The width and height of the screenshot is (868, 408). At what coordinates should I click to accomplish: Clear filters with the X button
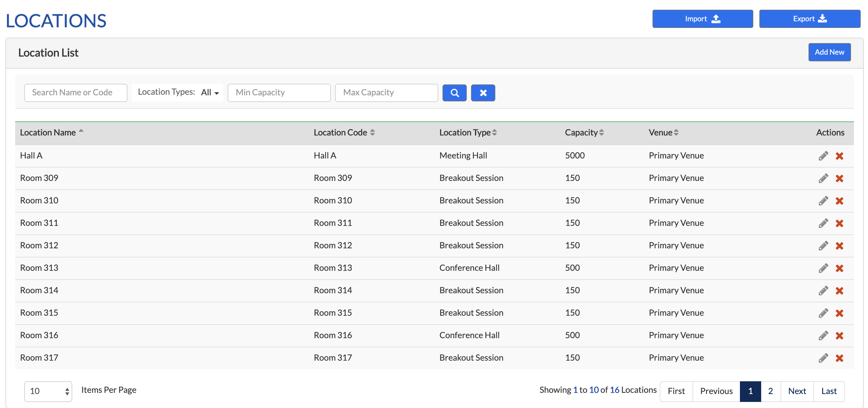pos(483,93)
